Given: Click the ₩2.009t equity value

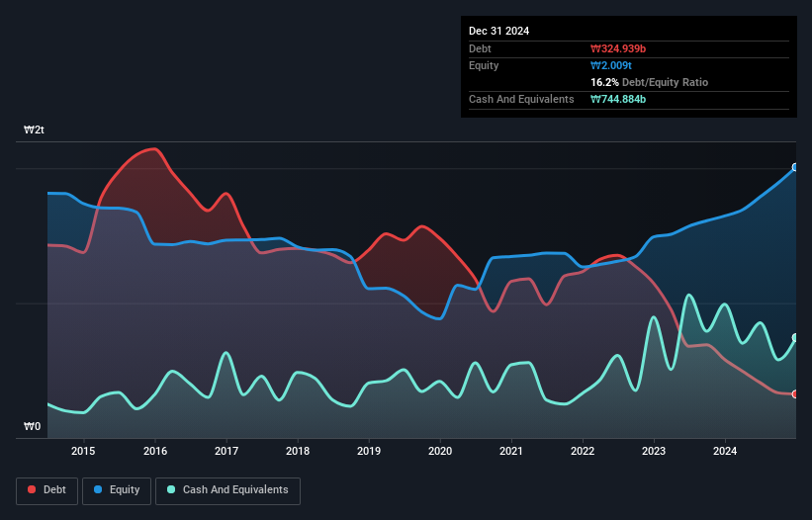Looking at the screenshot, I should pyautogui.click(x=611, y=65).
